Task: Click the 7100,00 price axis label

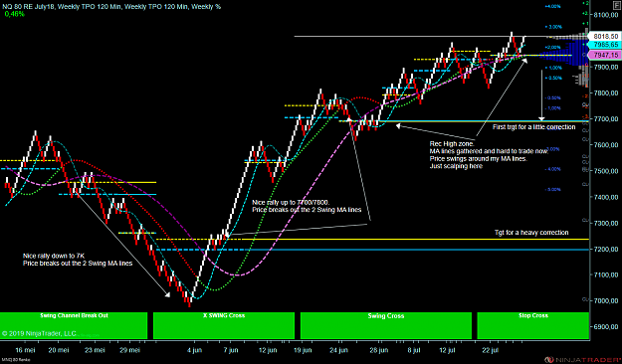Action: (x=606, y=274)
